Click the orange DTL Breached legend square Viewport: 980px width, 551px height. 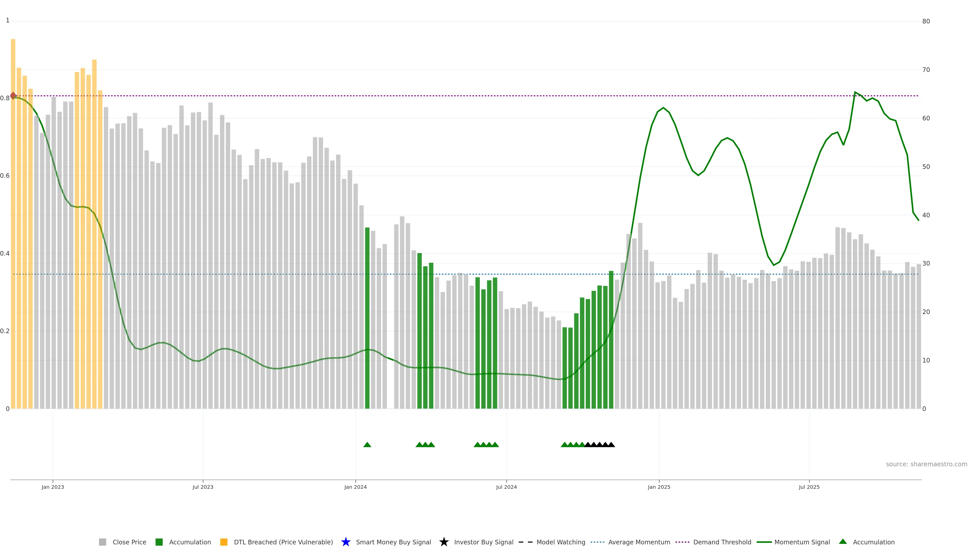coord(224,542)
